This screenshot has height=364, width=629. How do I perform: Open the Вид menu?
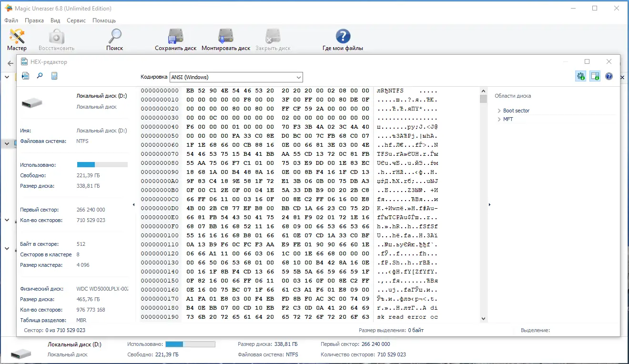coord(55,20)
